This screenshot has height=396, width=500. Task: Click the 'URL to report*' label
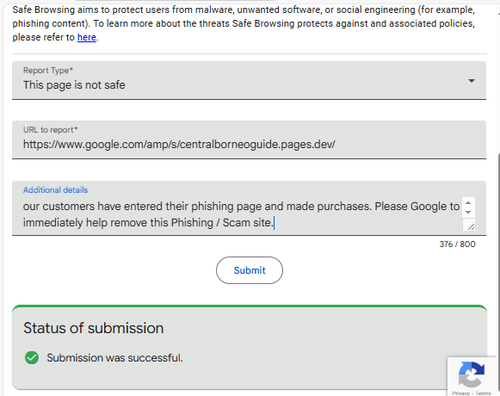click(50, 130)
